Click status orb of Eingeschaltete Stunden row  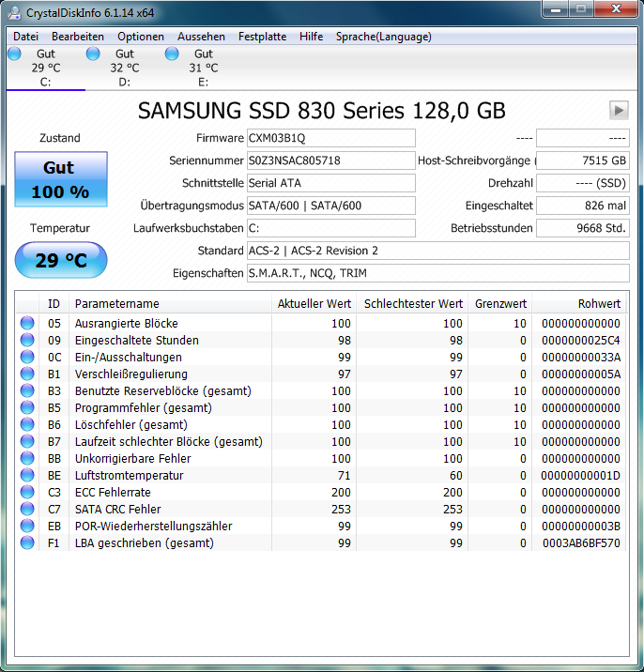27,340
